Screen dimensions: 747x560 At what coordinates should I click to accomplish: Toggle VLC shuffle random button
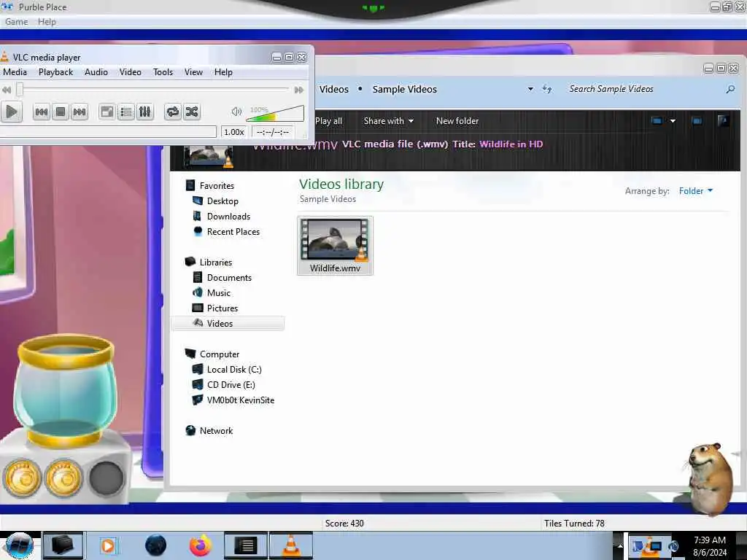[192, 112]
